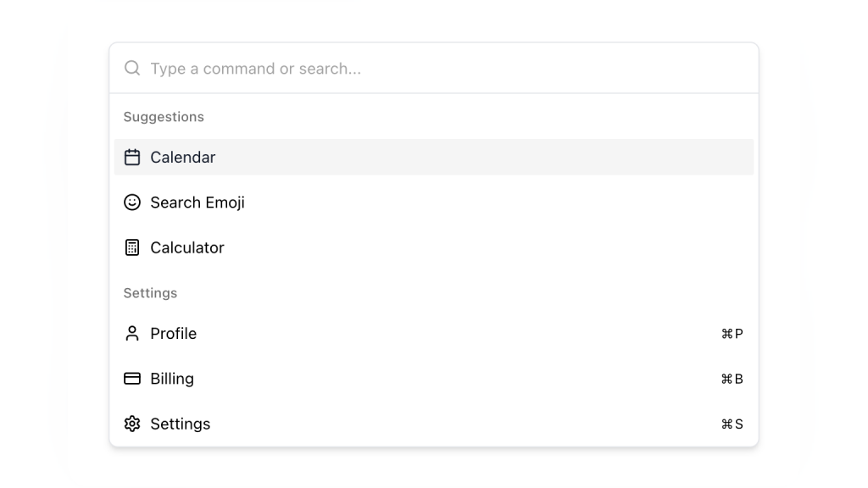The image size is (868, 488).
Task: Click the Suggestions group heading
Action: (164, 117)
